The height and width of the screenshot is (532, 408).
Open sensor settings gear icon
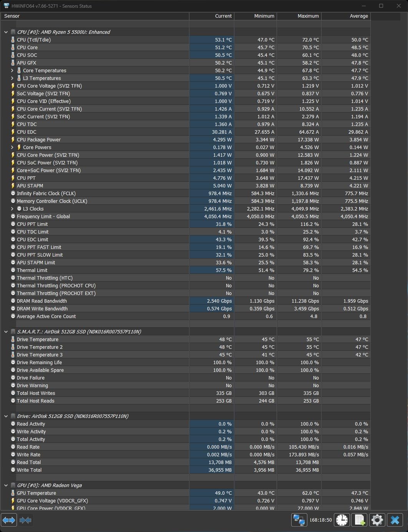point(377,520)
